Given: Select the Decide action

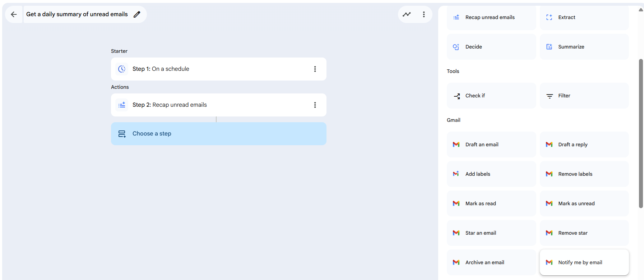Looking at the screenshot, I should [x=491, y=47].
